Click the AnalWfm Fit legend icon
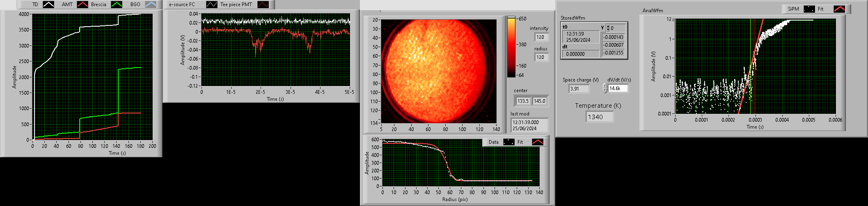868x206 pixels. point(839,9)
